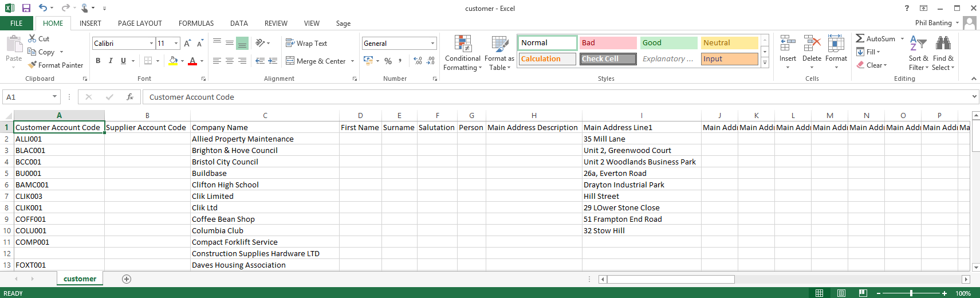
Task: Toggle Bold formatting
Action: tap(98, 61)
